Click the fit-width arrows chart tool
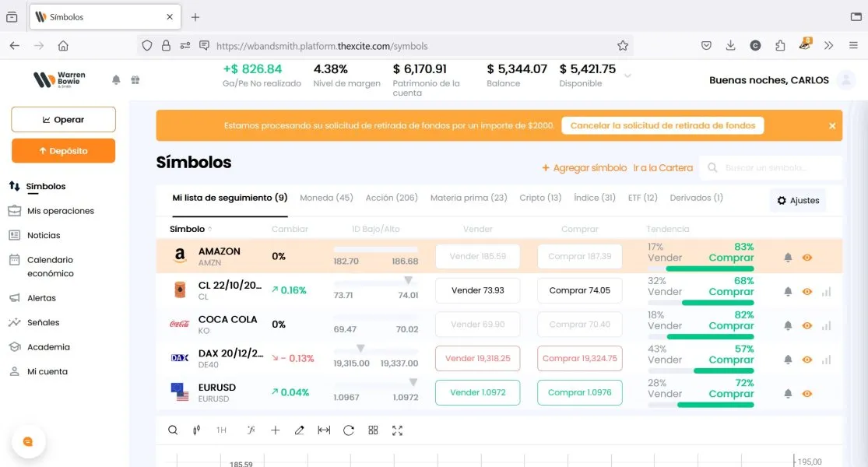 pos(324,430)
